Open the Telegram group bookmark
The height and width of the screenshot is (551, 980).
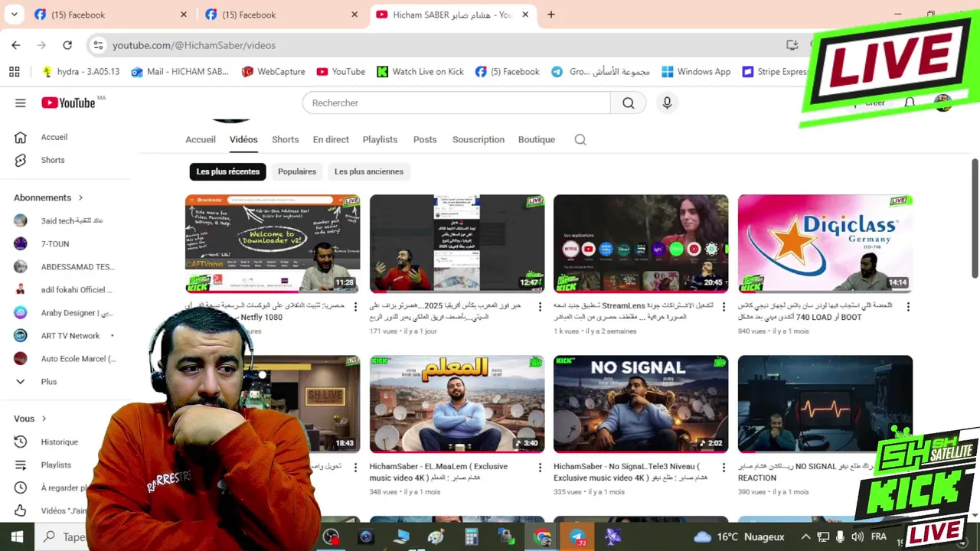click(x=600, y=71)
